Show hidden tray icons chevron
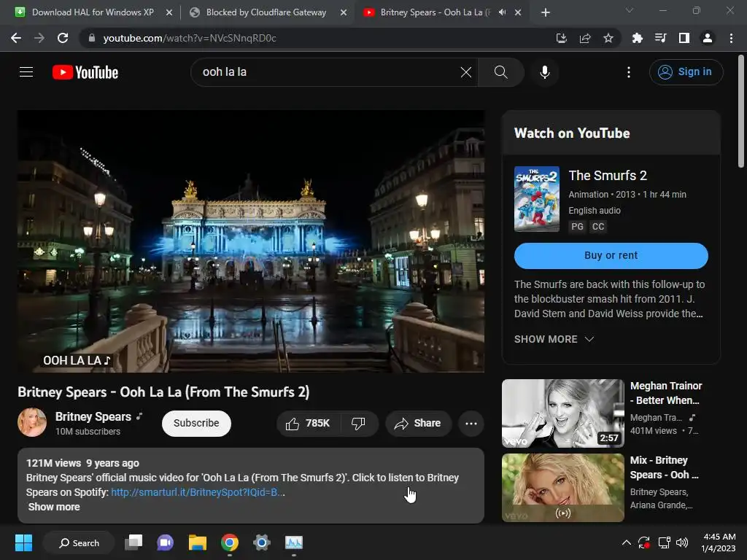 [x=626, y=542]
